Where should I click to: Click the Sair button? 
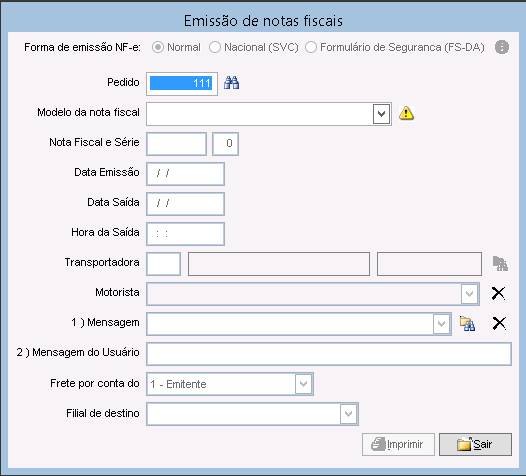pyautogui.click(x=475, y=444)
